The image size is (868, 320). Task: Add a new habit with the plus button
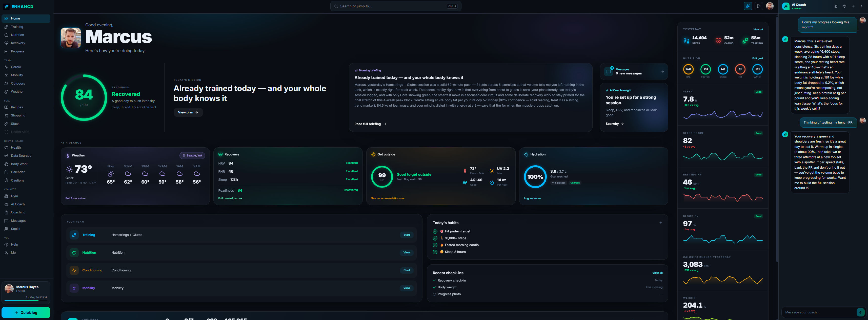click(x=660, y=223)
